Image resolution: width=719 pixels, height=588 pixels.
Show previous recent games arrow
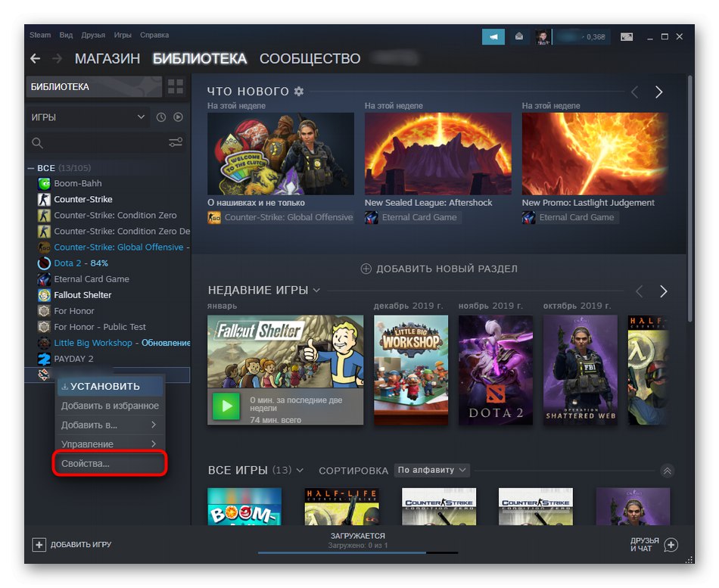(x=640, y=291)
